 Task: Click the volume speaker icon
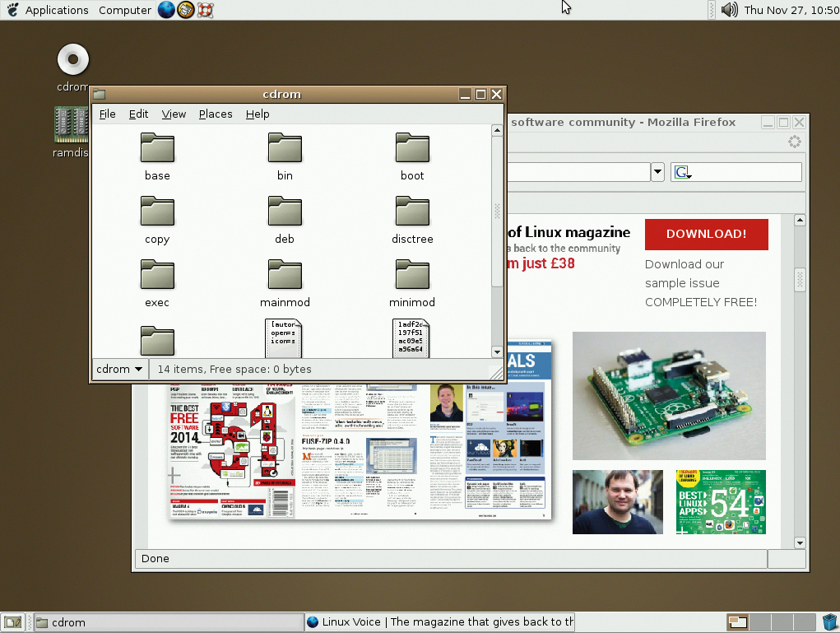point(729,10)
